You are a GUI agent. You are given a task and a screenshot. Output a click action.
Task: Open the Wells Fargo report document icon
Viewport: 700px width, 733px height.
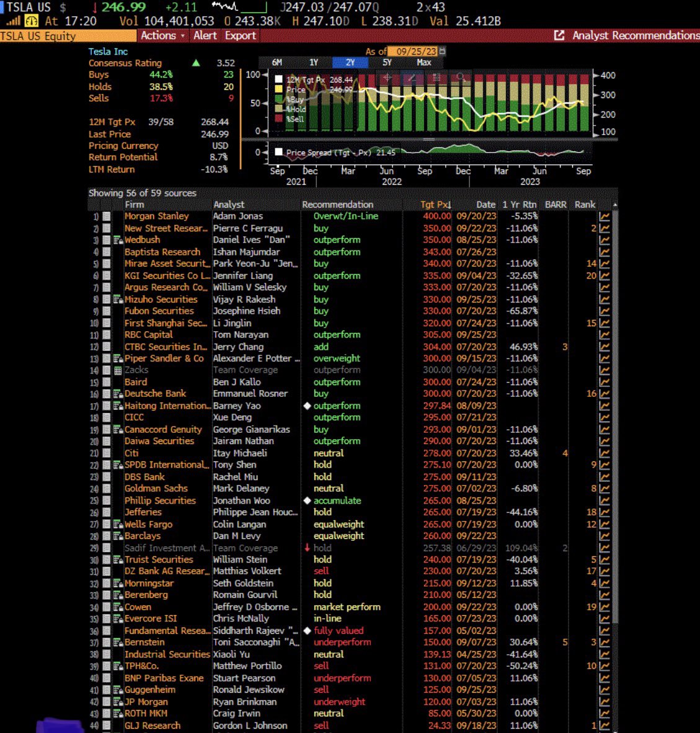(118, 524)
